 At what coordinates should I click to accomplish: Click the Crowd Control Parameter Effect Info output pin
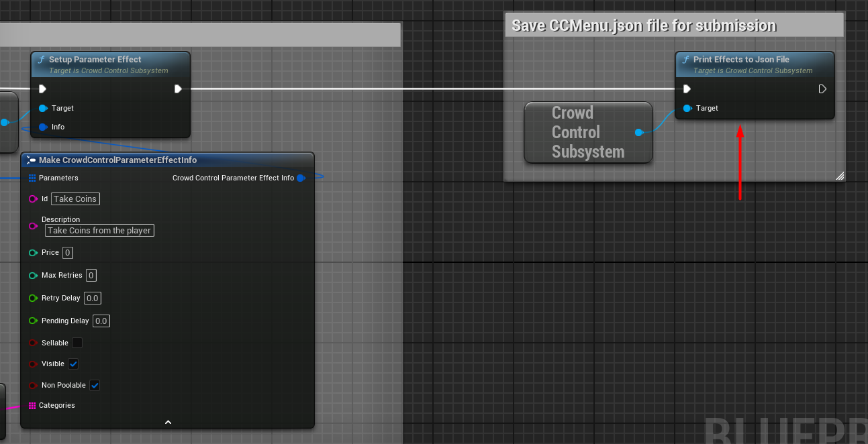301,178
